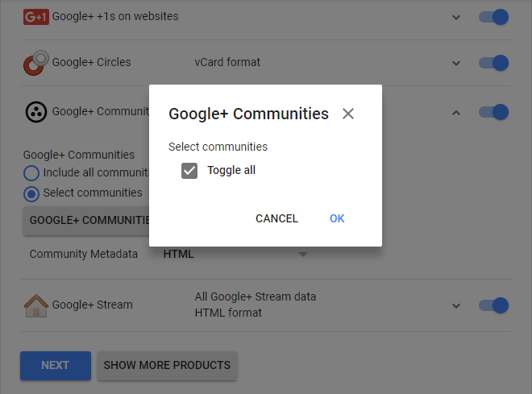Click the Google+ +1s red G+1 icon
This screenshot has width=532, height=394.
click(x=36, y=17)
